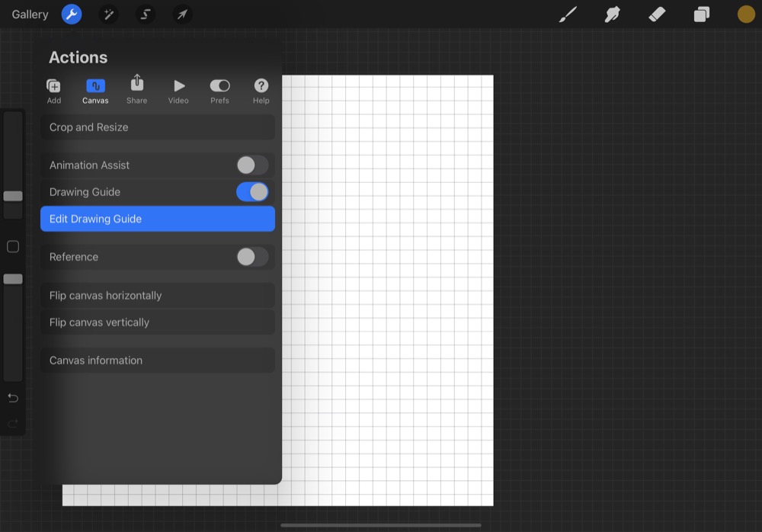Open Crop and Resize
This screenshot has height=532, width=762.
coord(158,127)
